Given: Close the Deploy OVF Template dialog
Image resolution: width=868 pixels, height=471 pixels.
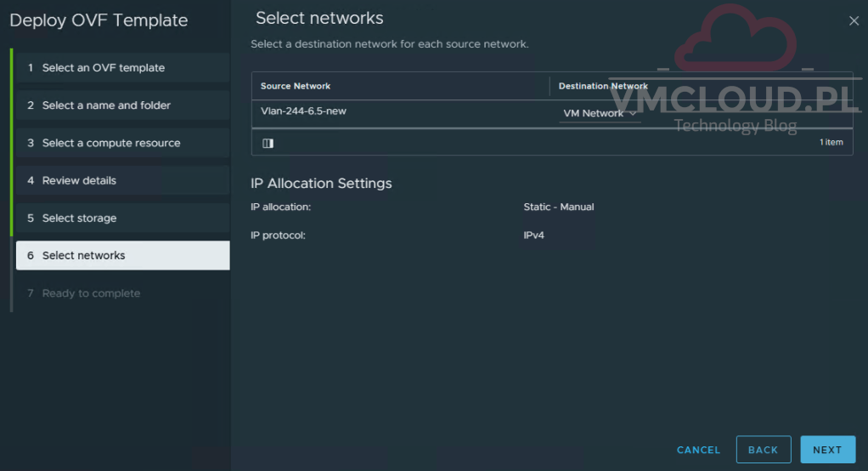Looking at the screenshot, I should click(854, 21).
